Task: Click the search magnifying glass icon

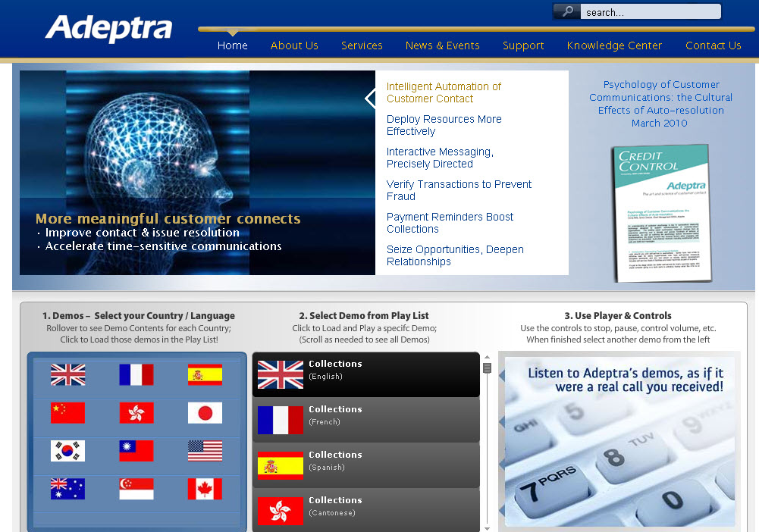Action: point(566,11)
